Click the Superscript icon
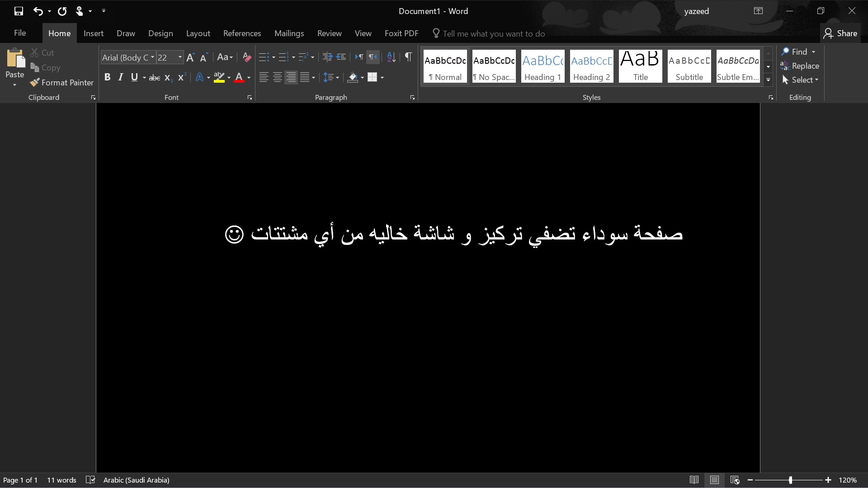Viewport: 868px width, 488px height. (x=182, y=77)
